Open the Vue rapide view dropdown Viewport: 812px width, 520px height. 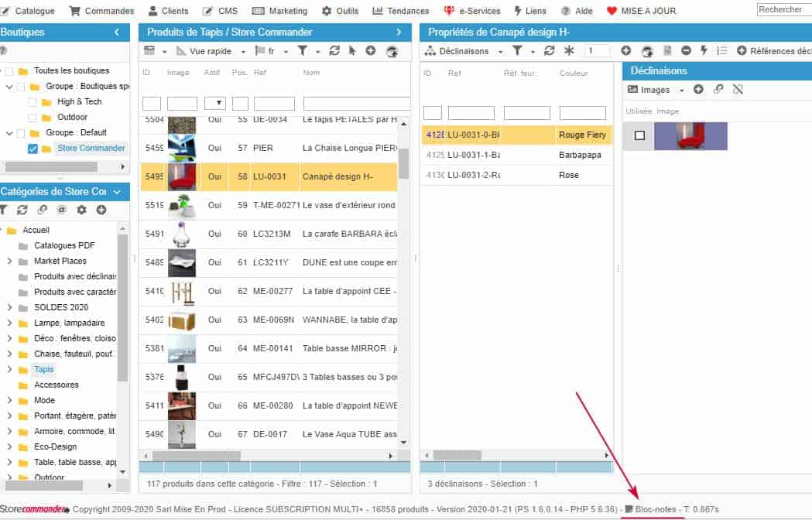[211, 51]
